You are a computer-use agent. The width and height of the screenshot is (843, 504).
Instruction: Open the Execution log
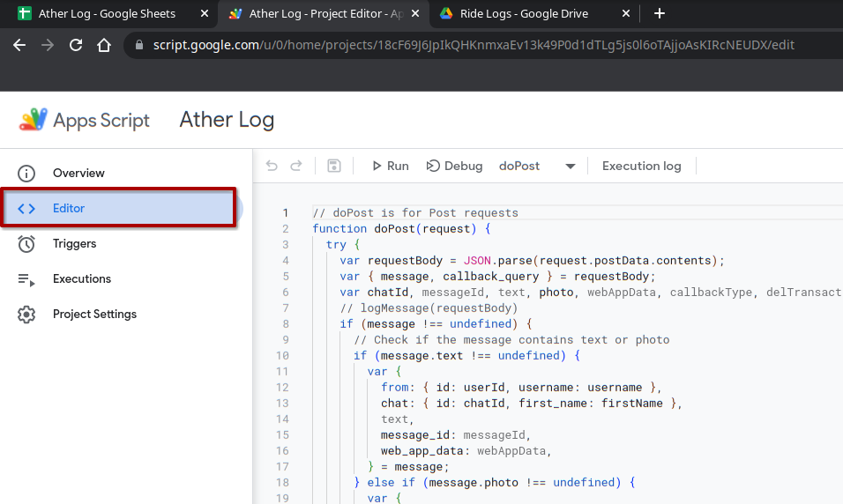coord(641,166)
